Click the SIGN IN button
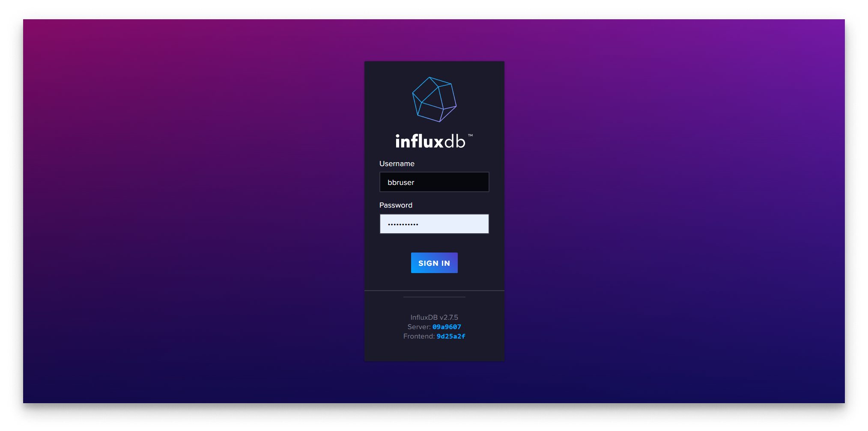 point(434,262)
